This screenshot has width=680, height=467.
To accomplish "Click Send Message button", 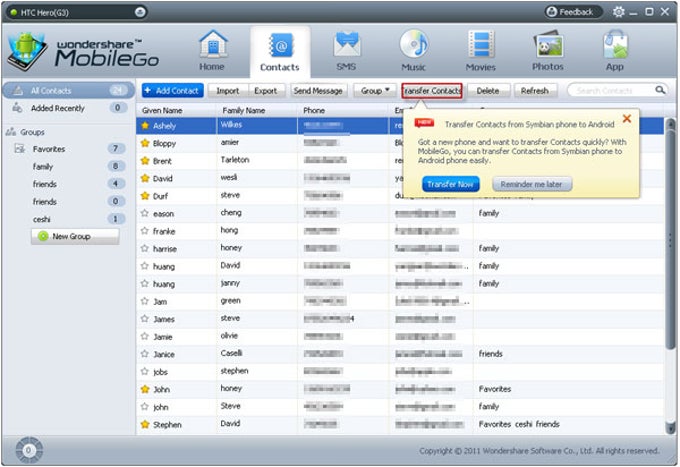I will point(318,91).
